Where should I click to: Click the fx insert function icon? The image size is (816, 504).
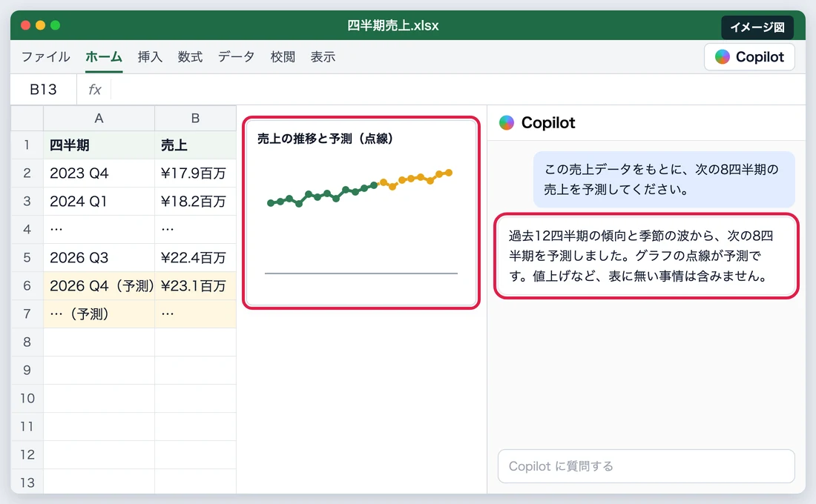[95, 90]
